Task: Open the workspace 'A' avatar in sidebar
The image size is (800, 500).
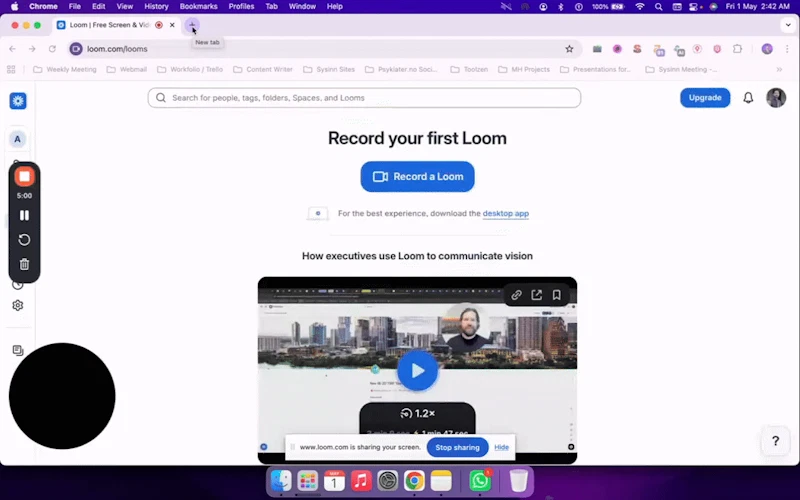Action: point(17,139)
